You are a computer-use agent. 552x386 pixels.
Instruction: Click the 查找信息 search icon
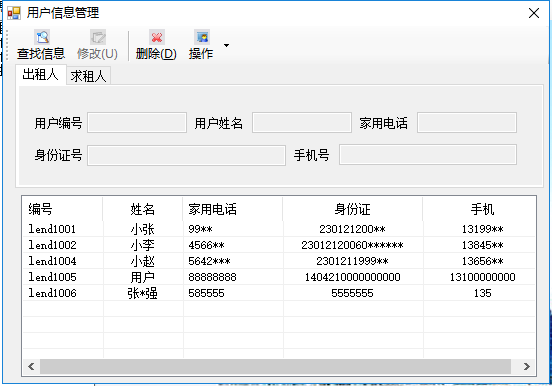tap(43, 37)
